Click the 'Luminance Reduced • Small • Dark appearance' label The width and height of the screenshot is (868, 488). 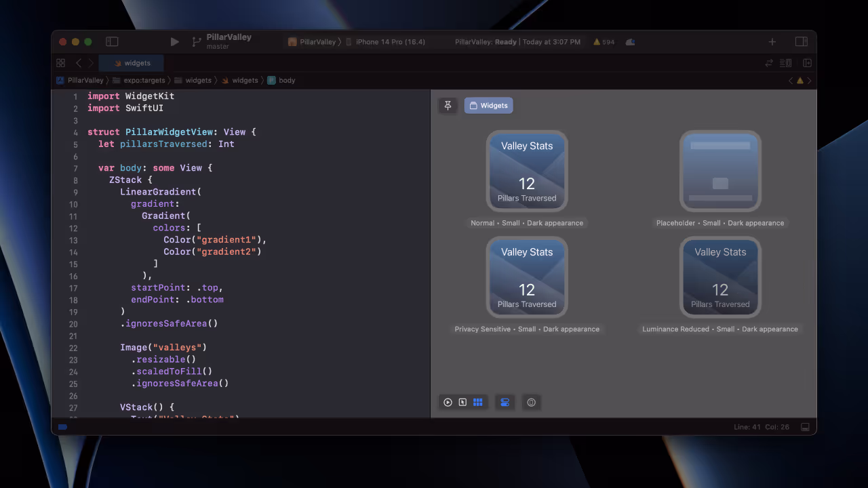[x=720, y=329]
